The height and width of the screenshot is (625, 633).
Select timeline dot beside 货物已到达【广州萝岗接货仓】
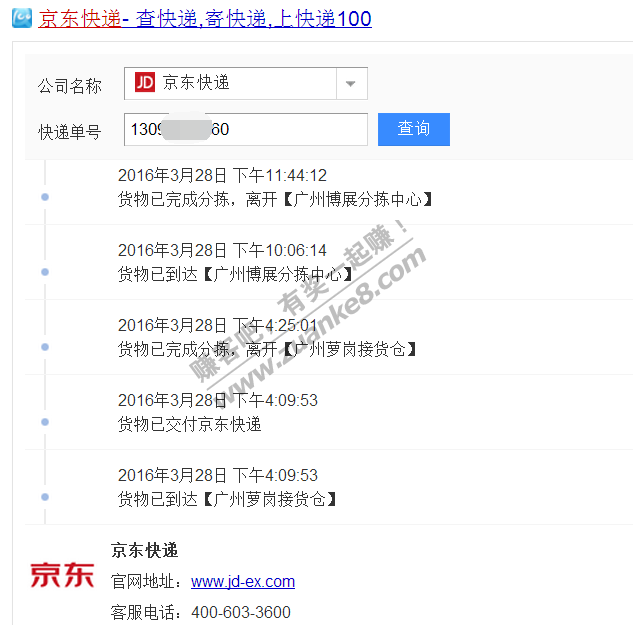tap(45, 497)
